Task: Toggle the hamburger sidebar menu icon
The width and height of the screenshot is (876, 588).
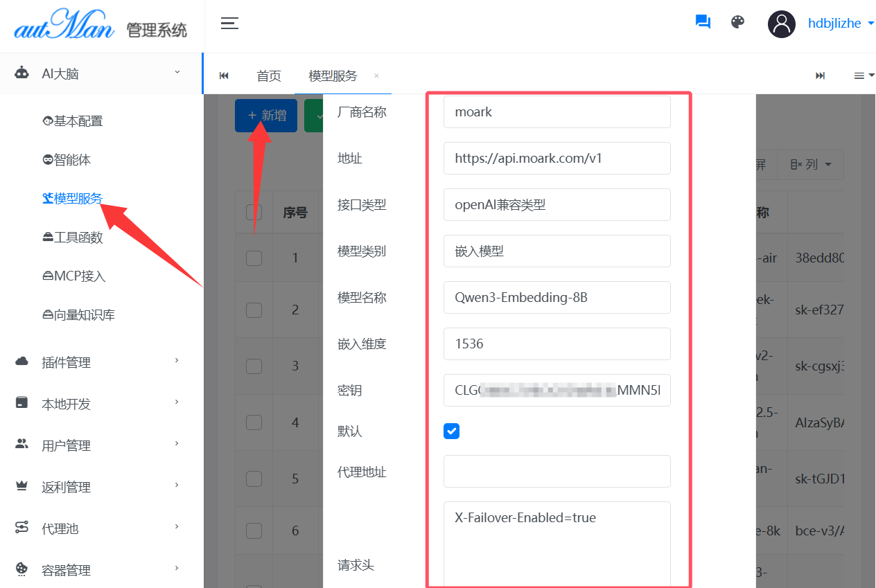Action: pyautogui.click(x=229, y=24)
